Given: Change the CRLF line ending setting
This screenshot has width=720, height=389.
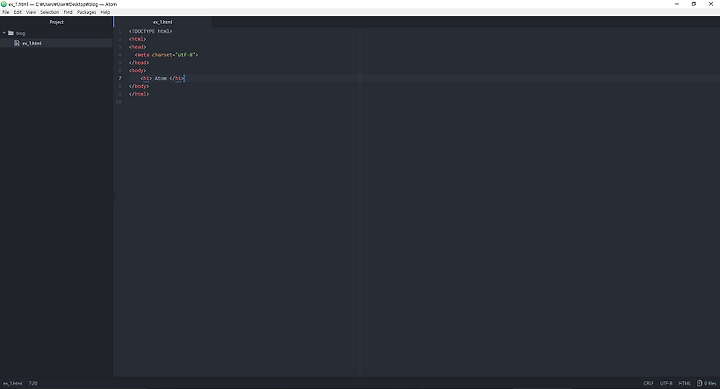Looking at the screenshot, I should 648,383.
